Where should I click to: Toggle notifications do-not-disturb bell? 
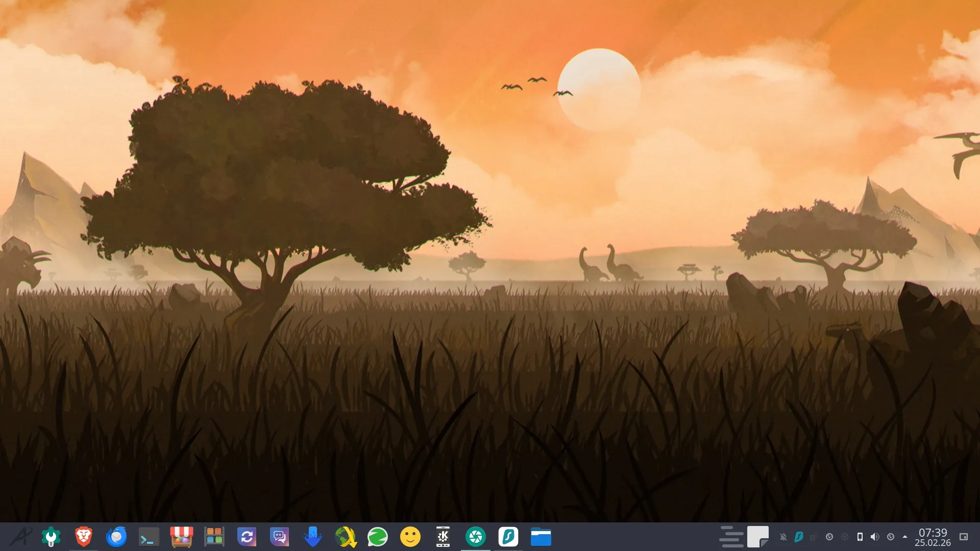(x=783, y=537)
